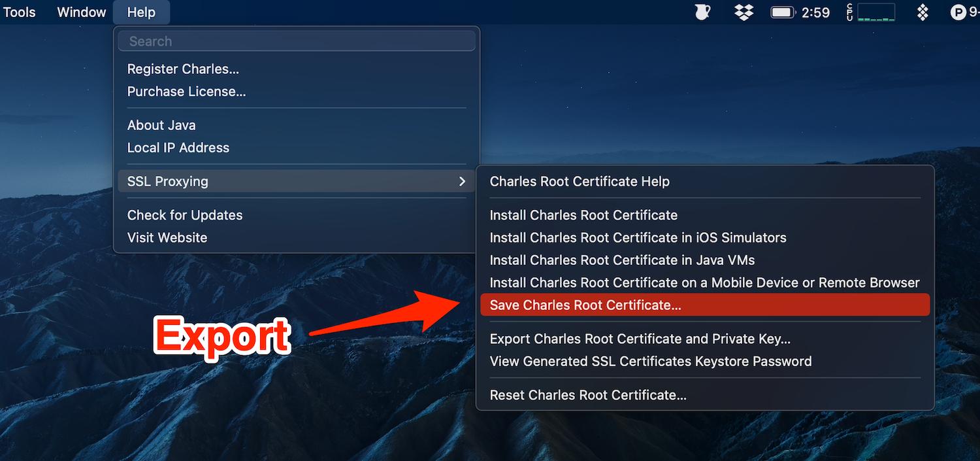Screen dimensions: 980x461
Task: Click the Help menu search field
Action: coord(297,41)
